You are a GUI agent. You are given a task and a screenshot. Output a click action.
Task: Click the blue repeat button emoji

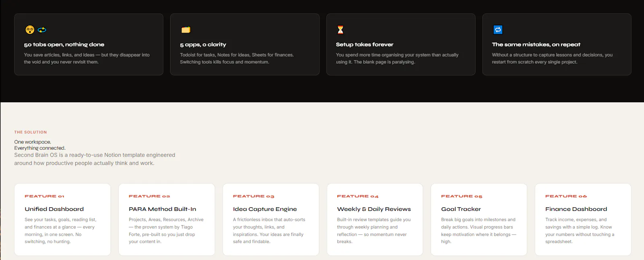pos(498,30)
